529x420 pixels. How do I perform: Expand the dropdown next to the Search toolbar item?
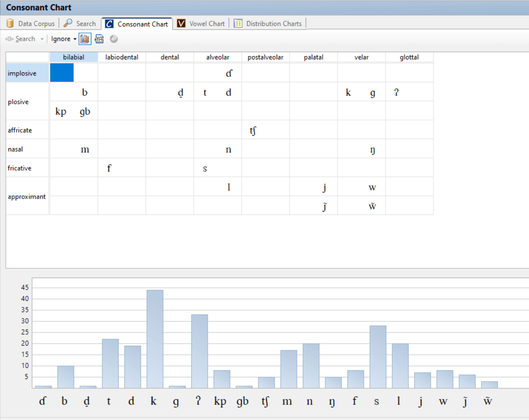(42, 39)
